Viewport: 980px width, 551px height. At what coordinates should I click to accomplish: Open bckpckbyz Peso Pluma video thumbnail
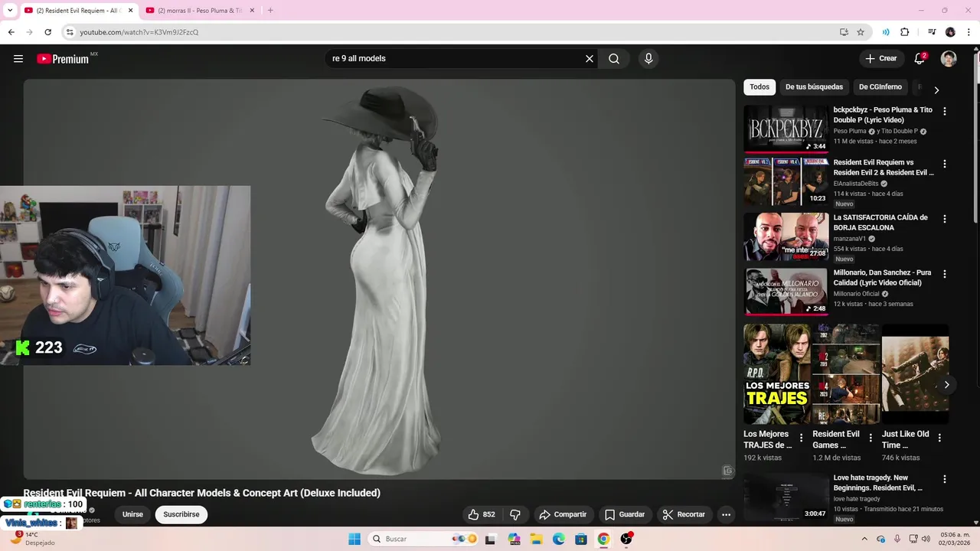786,129
